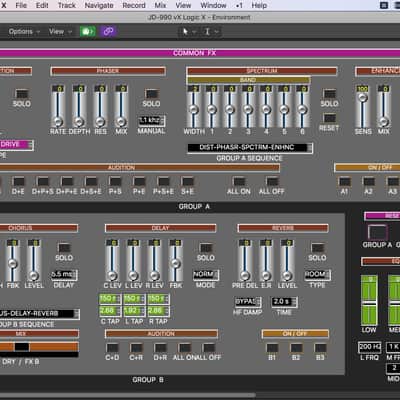Toggle the D+E audition button
The width and height of the screenshot is (400, 400).
coord(18,181)
